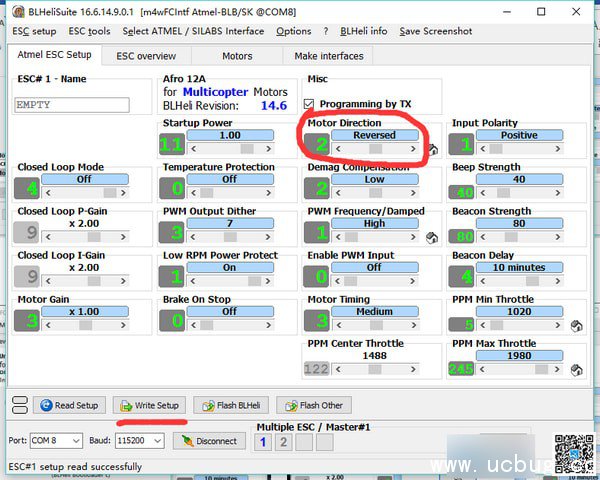Select ESC number 2 in Multiple ESC
The image size is (600, 480).
pyautogui.click(x=283, y=441)
